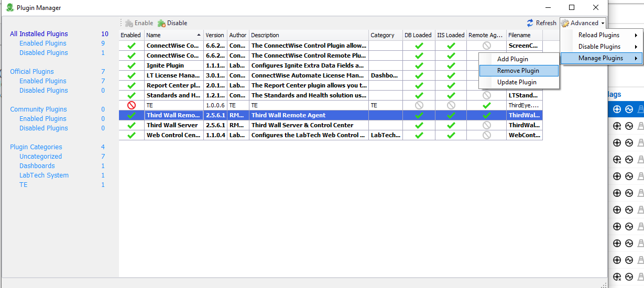This screenshot has height=288, width=644.
Task: Click the Third Wall Remote Agent description cell
Action: click(x=309, y=115)
